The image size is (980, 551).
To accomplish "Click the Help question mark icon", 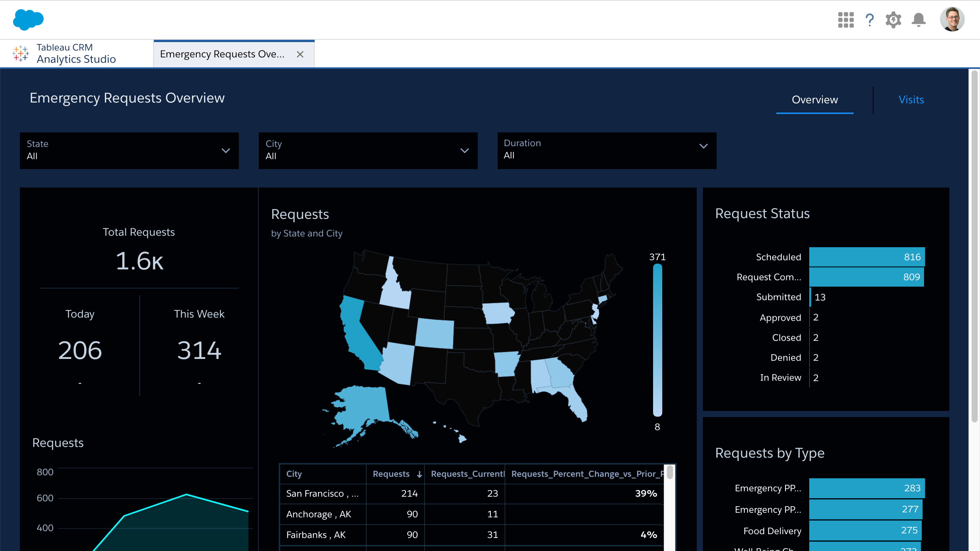I will [869, 20].
